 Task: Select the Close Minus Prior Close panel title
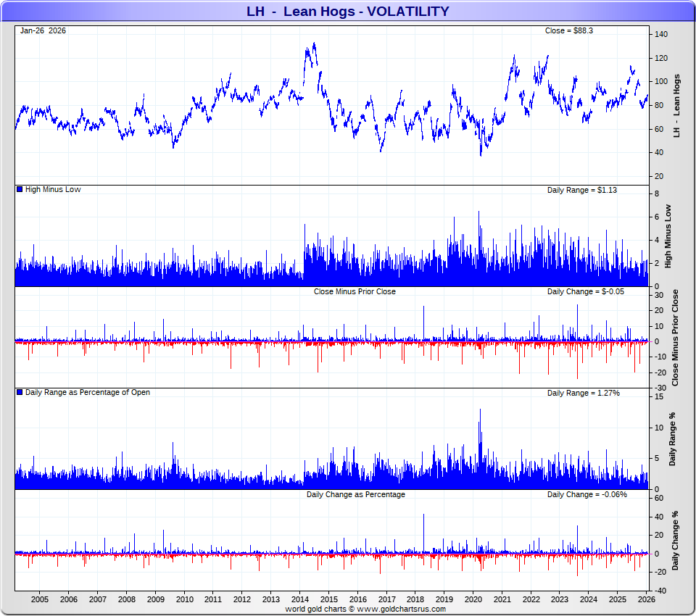coord(355,291)
